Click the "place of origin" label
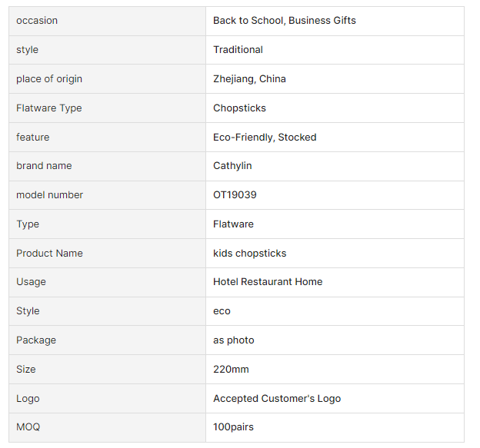Viewport: 480px width, 448px height. pos(49,79)
